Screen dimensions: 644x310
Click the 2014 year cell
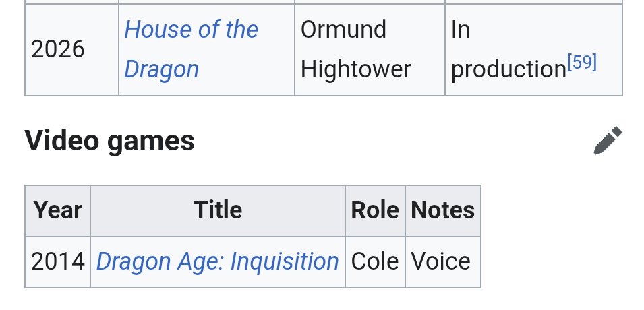click(57, 262)
